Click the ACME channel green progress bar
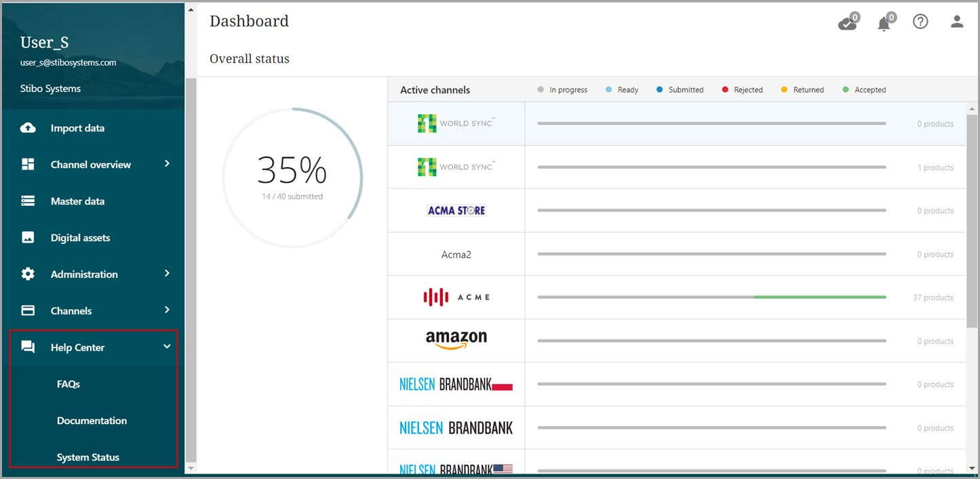 (819, 297)
